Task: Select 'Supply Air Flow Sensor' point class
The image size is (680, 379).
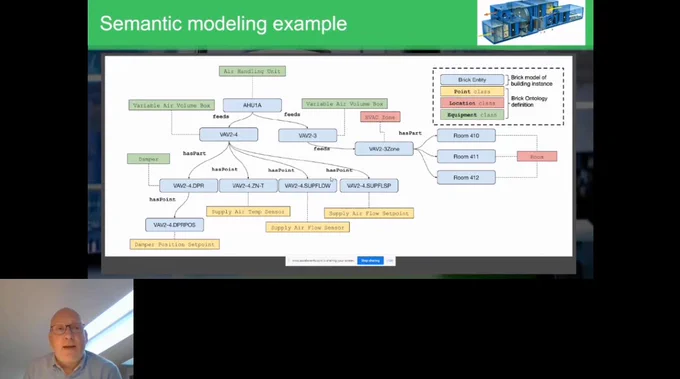Action: pos(307,227)
